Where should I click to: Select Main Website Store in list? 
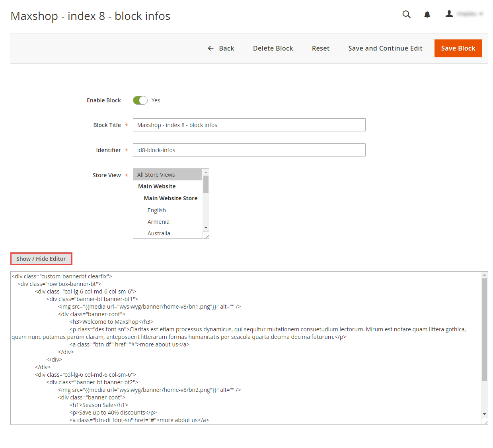pos(168,198)
